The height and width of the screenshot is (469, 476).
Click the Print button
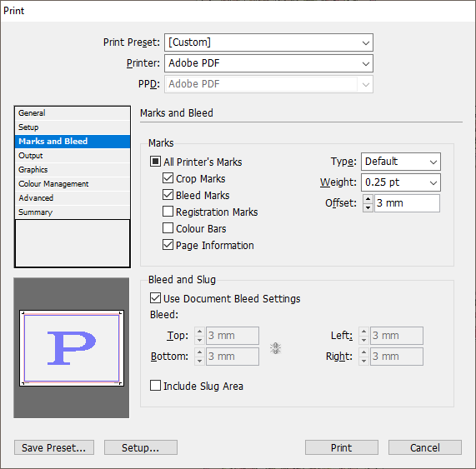click(342, 447)
